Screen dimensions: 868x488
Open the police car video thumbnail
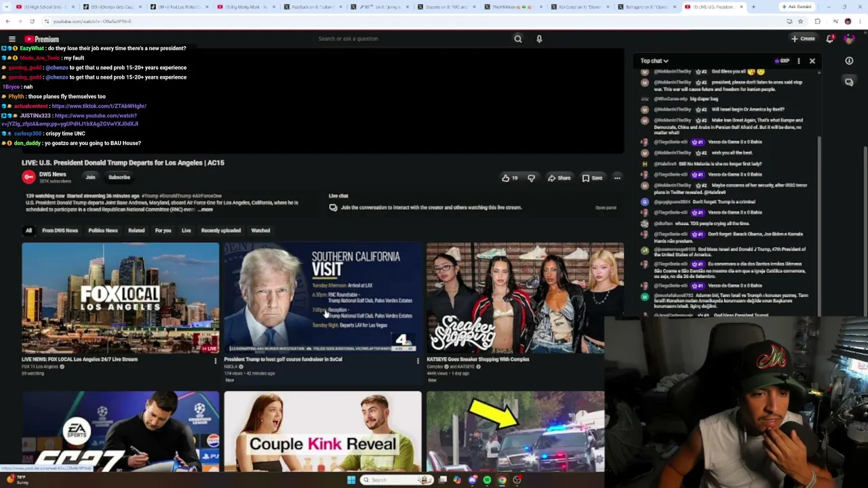click(x=515, y=431)
